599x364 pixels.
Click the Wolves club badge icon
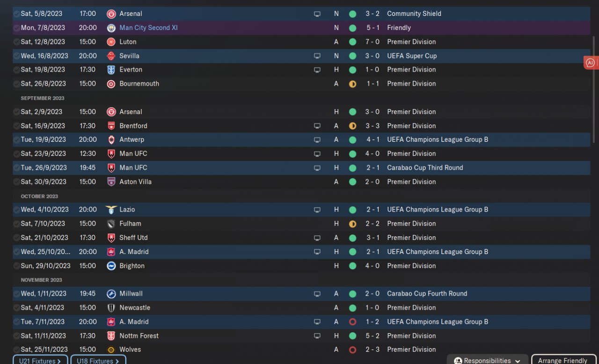pyautogui.click(x=111, y=349)
